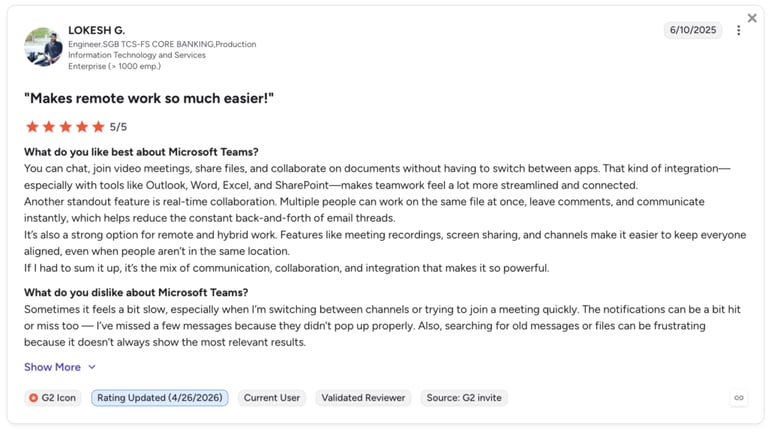Click the red G2 logo icon
The width and height of the screenshot is (768, 432).
pyautogui.click(x=33, y=398)
